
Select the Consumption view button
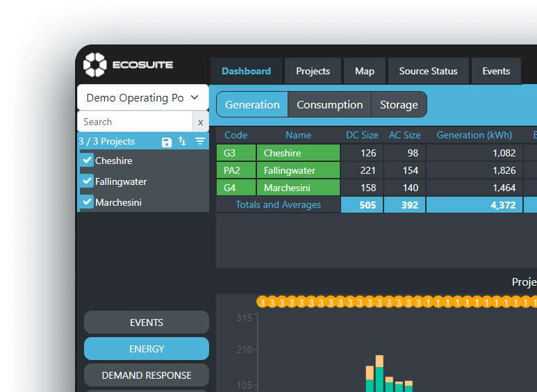click(x=329, y=105)
